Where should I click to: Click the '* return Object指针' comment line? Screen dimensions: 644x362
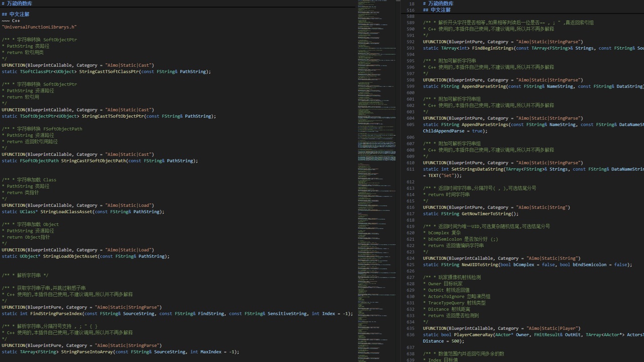point(26,237)
